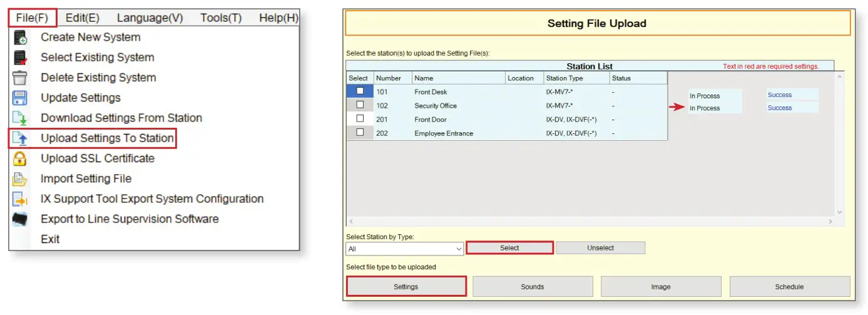Click the Upload SSL Certificate lock icon
Image resolution: width=868 pixels, height=315 pixels.
coord(20,158)
